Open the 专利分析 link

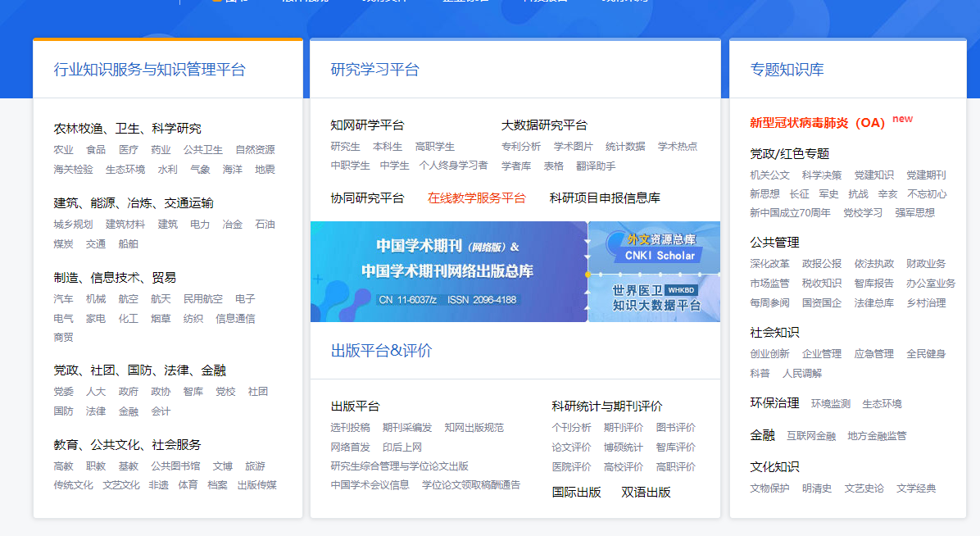521,147
